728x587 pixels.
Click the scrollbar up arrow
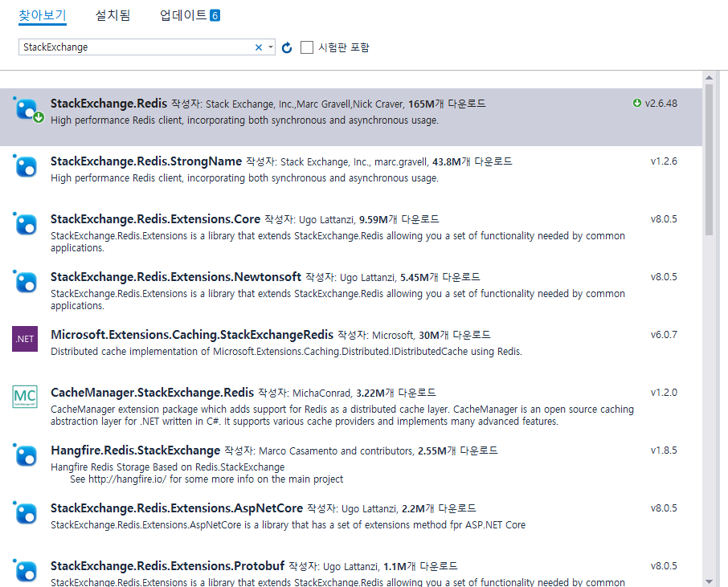coord(709,78)
